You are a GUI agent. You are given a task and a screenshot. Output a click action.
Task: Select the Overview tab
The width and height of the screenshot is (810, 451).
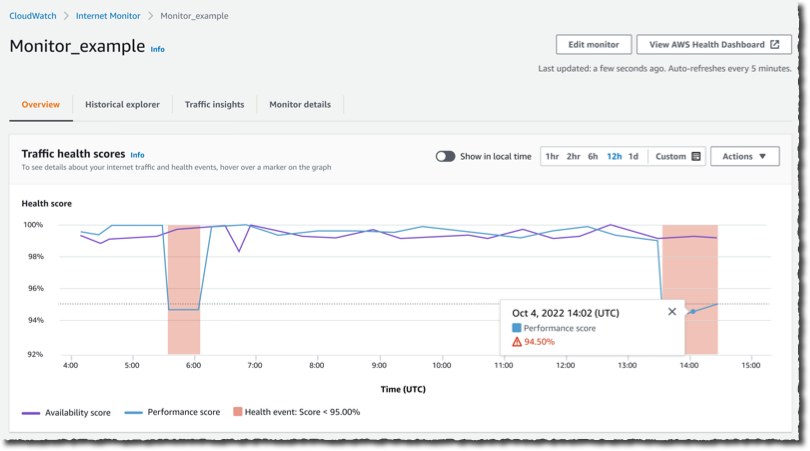click(41, 104)
